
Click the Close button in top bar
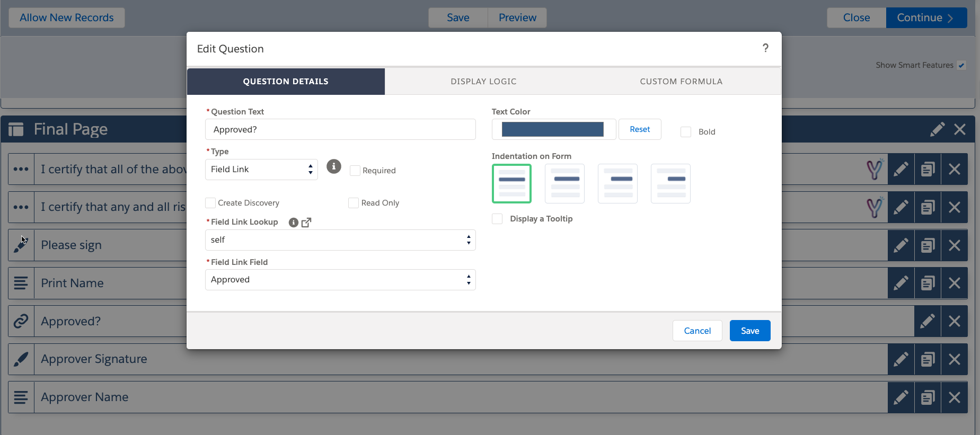tap(857, 17)
